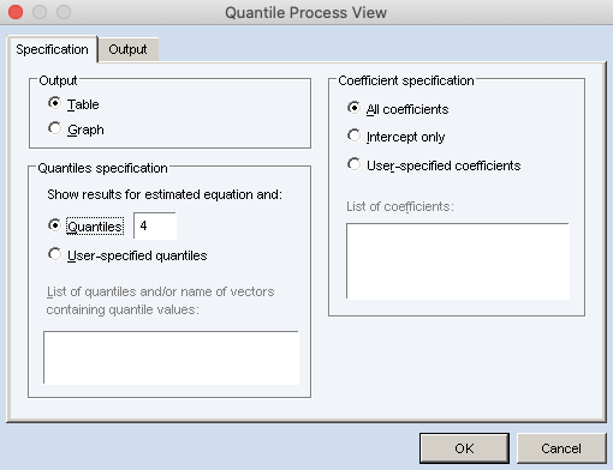614x470 pixels.
Task: Focus the list of quantiles text box
Action: [171, 358]
